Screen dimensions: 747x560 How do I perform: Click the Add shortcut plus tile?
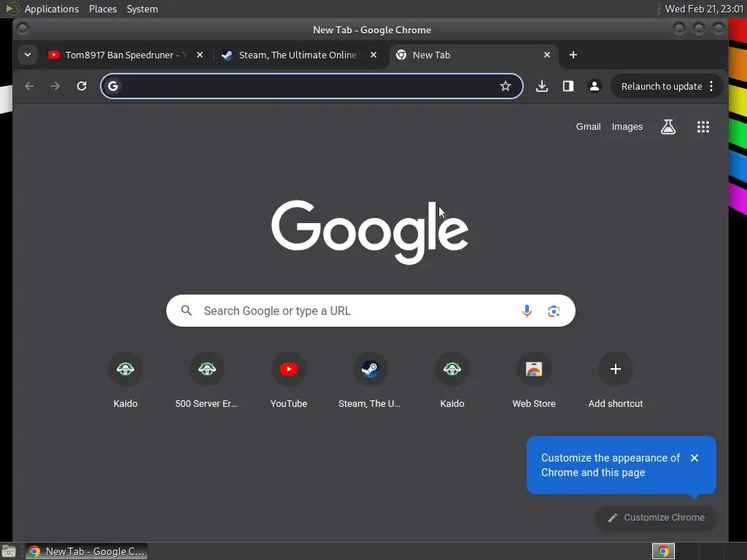point(616,381)
